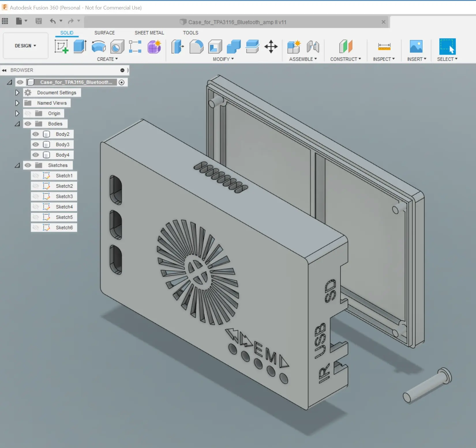Activate the root component radio button
Screen dimensions: 476x448
(x=121, y=82)
